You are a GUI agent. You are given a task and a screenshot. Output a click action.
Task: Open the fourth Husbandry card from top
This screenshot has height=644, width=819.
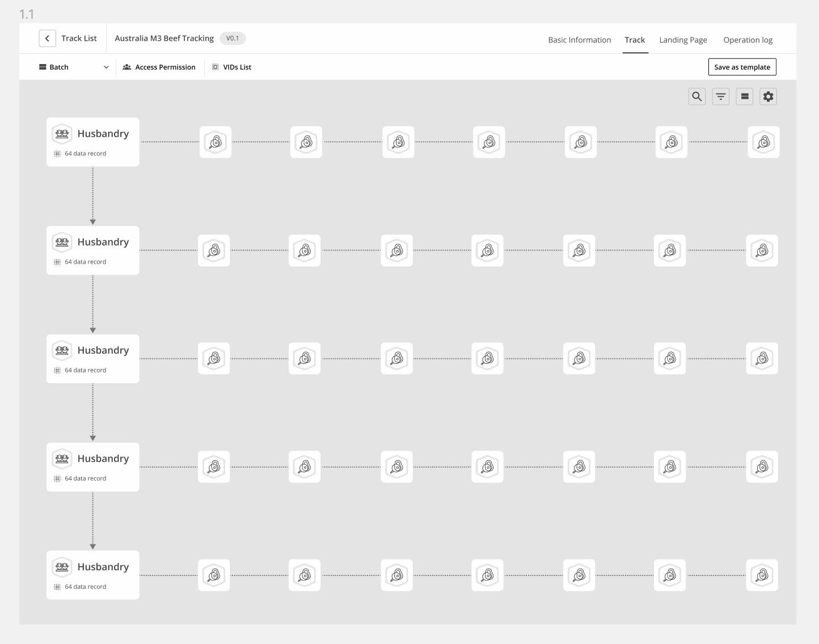click(93, 467)
